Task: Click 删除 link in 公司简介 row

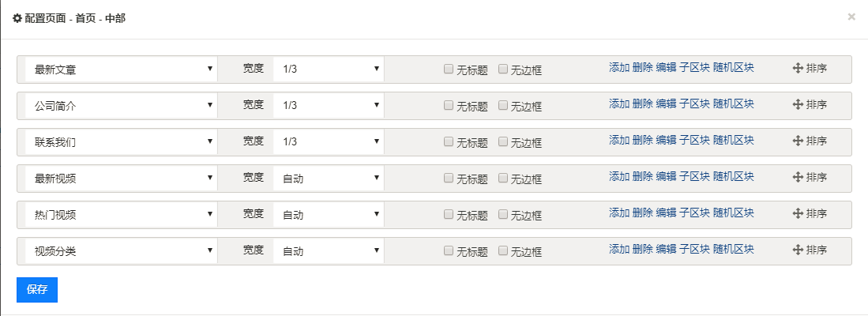Action: tap(642, 103)
